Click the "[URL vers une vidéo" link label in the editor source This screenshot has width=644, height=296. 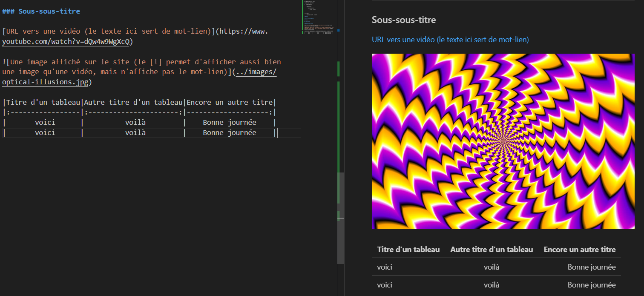41,31
